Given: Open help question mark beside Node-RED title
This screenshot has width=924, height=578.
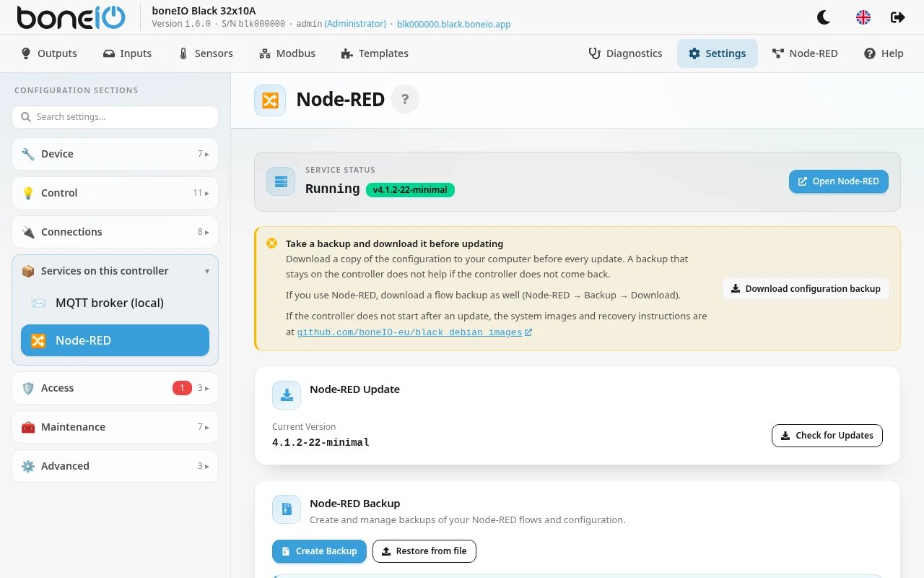Looking at the screenshot, I should (x=405, y=100).
